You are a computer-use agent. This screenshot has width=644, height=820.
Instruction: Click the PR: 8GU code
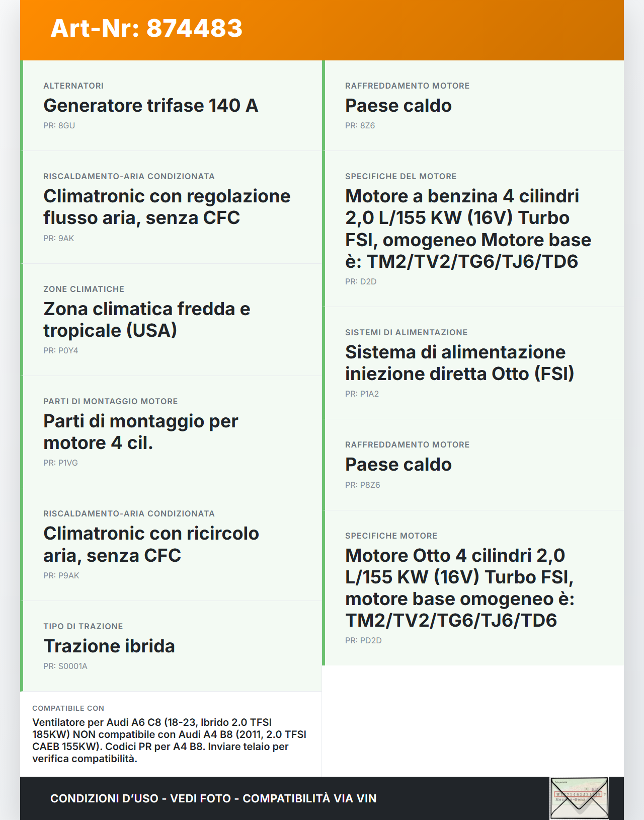[59, 126]
